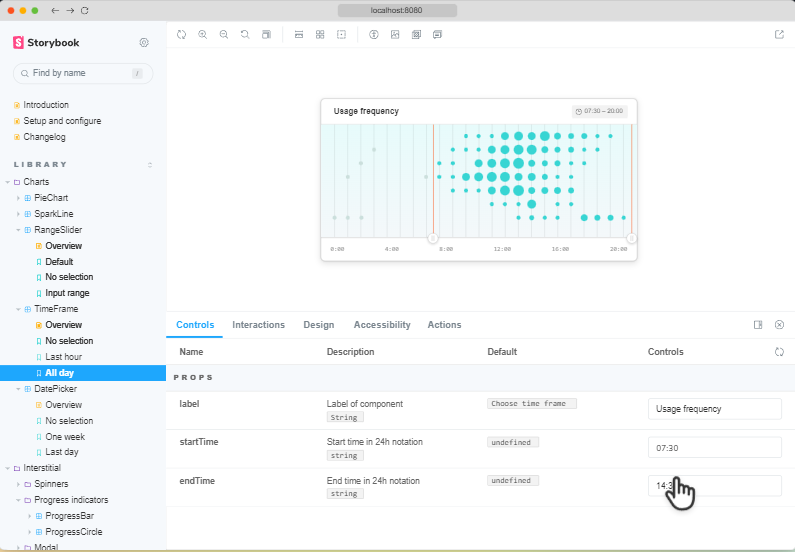Select the All day story

83,373
